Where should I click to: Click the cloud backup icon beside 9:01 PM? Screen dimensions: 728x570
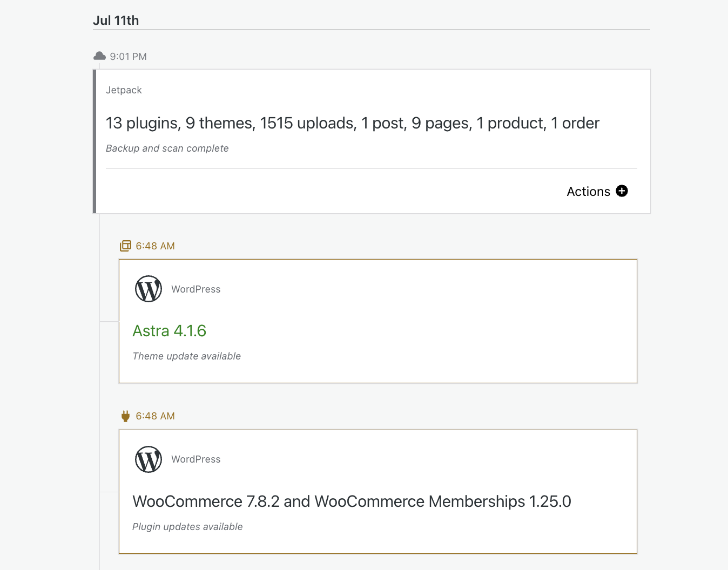(99, 56)
